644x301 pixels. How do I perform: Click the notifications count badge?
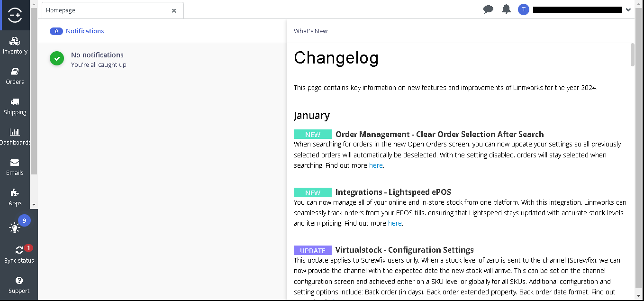pos(56,31)
